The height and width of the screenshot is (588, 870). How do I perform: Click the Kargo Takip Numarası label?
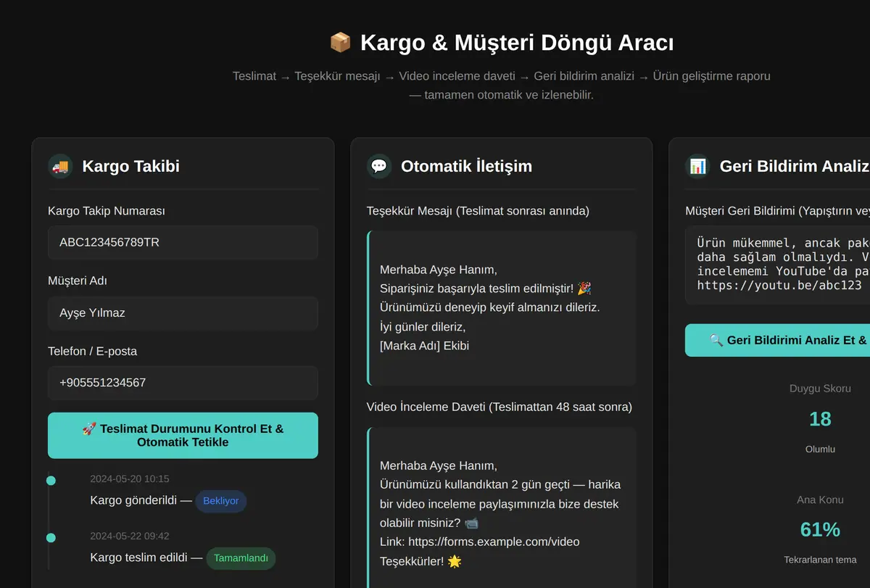[x=107, y=211]
